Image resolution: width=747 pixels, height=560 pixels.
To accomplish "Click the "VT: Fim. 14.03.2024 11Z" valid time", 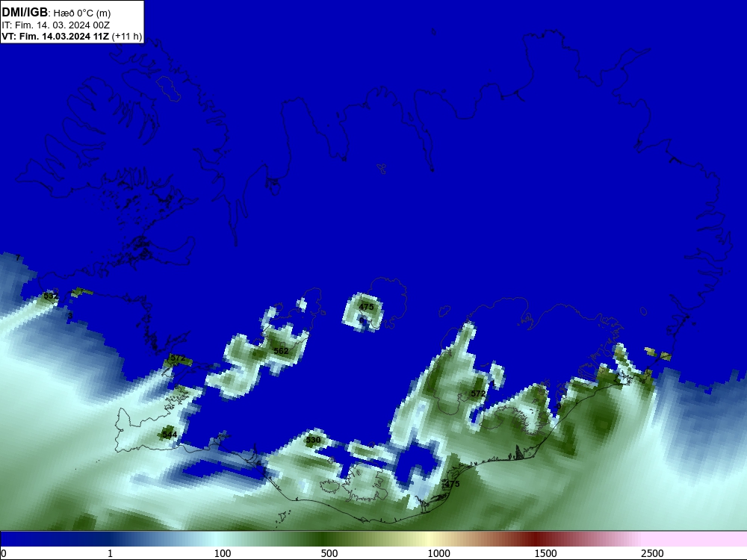I will [x=55, y=36].
